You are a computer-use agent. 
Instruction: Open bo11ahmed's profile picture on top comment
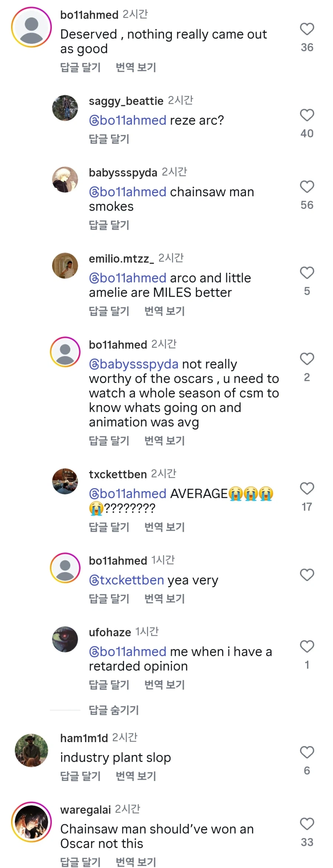click(x=31, y=27)
